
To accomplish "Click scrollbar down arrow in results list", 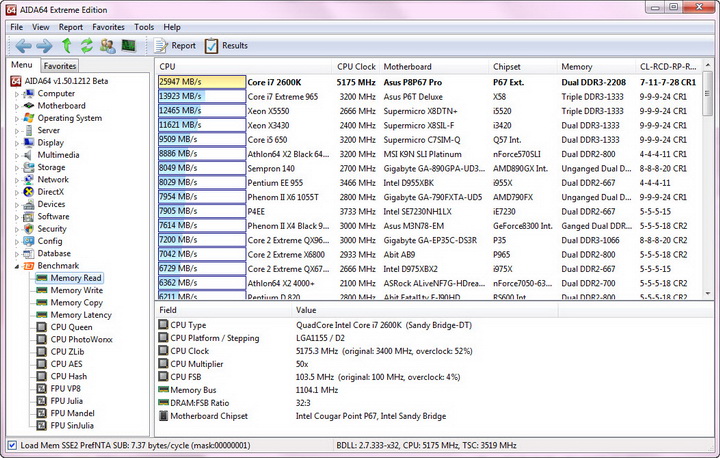I will tap(708, 294).
